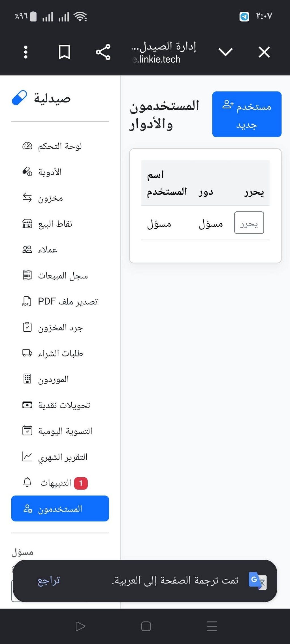
Task: Add a new user مستخدم جديد
Action: 247,114
